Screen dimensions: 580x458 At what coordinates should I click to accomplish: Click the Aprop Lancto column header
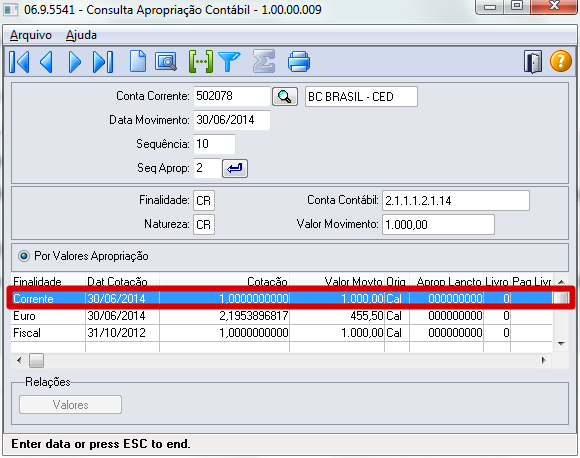click(x=446, y=282)
